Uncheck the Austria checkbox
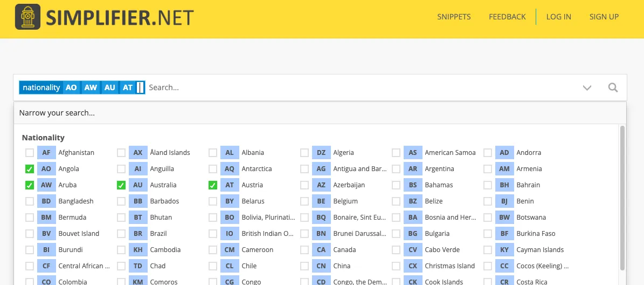The height and width of the screenshot is (285, 644). pos(213,185)
